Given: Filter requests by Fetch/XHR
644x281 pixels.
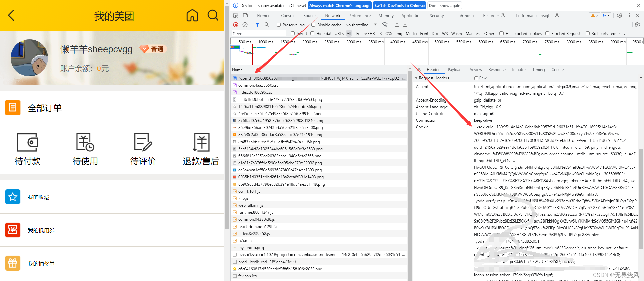Looking at the screenshot, I should 365,33.
